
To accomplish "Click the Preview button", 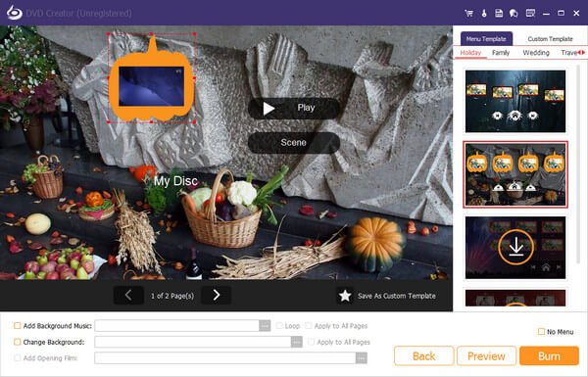I will click(x=486, y=355).
